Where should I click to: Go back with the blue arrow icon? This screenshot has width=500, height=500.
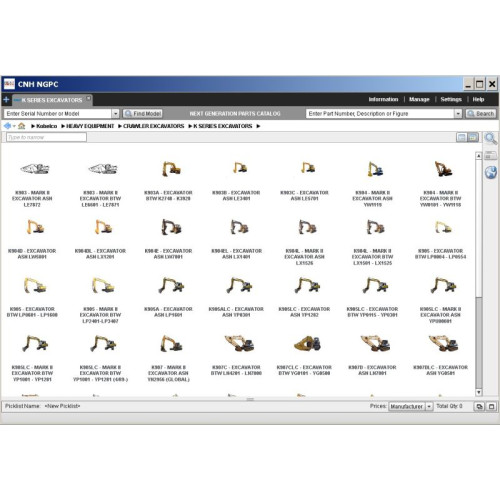(x=7, y=126)
